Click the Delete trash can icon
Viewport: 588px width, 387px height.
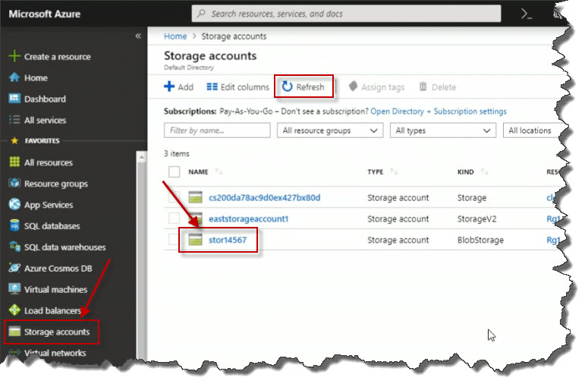423,87
